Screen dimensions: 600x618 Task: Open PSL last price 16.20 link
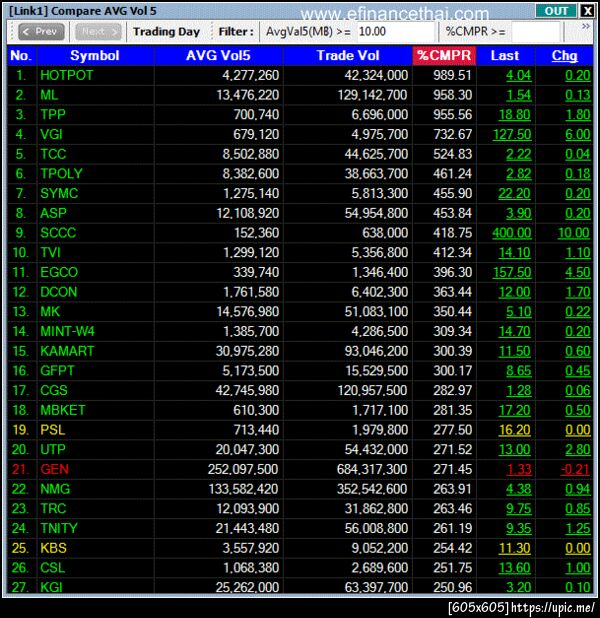pyautogui.click(x=515, y=430)
